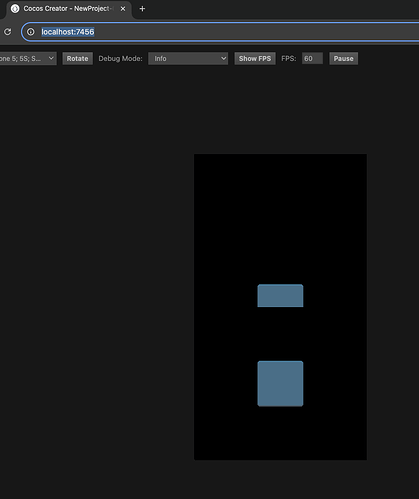Click the FPS value input field
The image size is (419, 499).
[312, 59]
